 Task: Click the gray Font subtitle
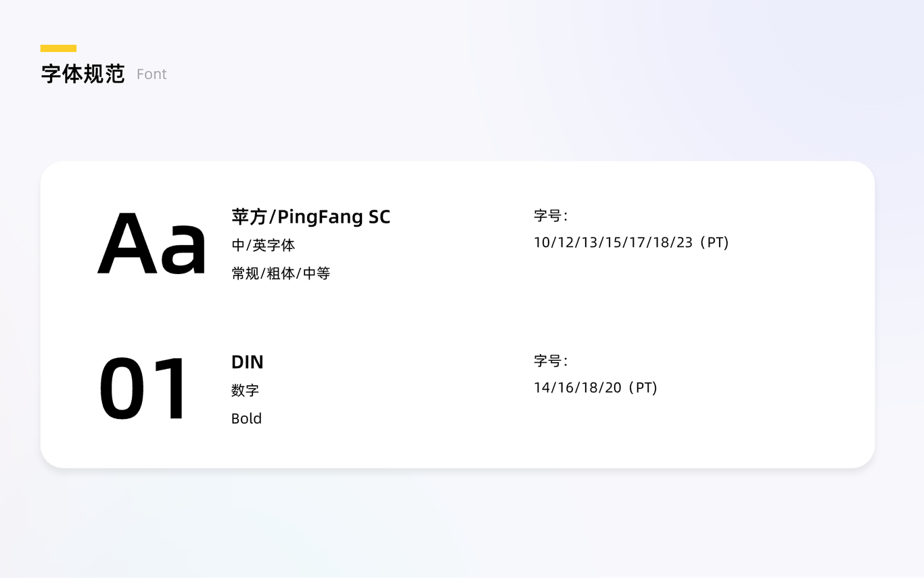tap(152, 74)
